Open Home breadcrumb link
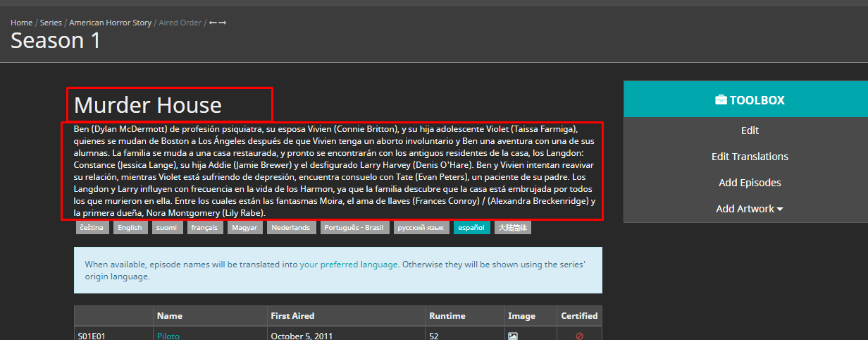Image resolution: width=868 pixels, height=340 pixels. click(21, 23)
